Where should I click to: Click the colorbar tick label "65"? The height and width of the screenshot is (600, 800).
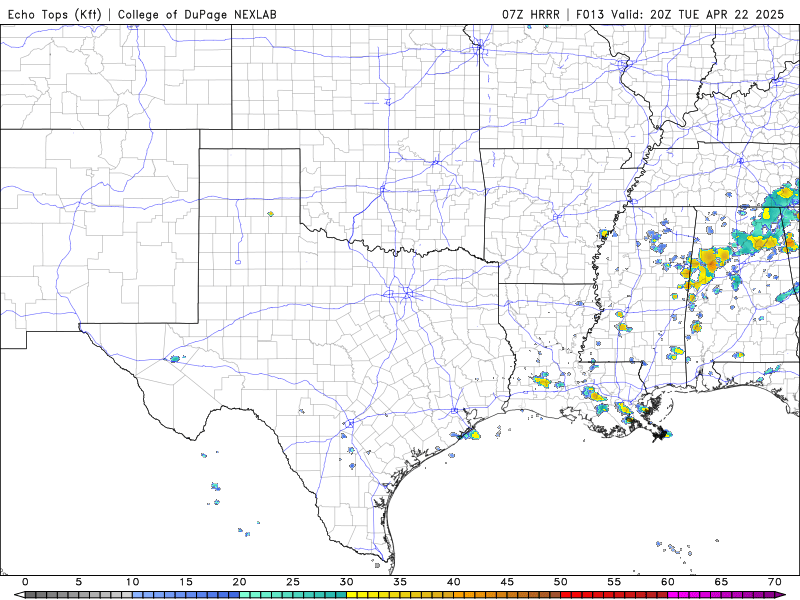pyautogui.click(x=721, y=582)
